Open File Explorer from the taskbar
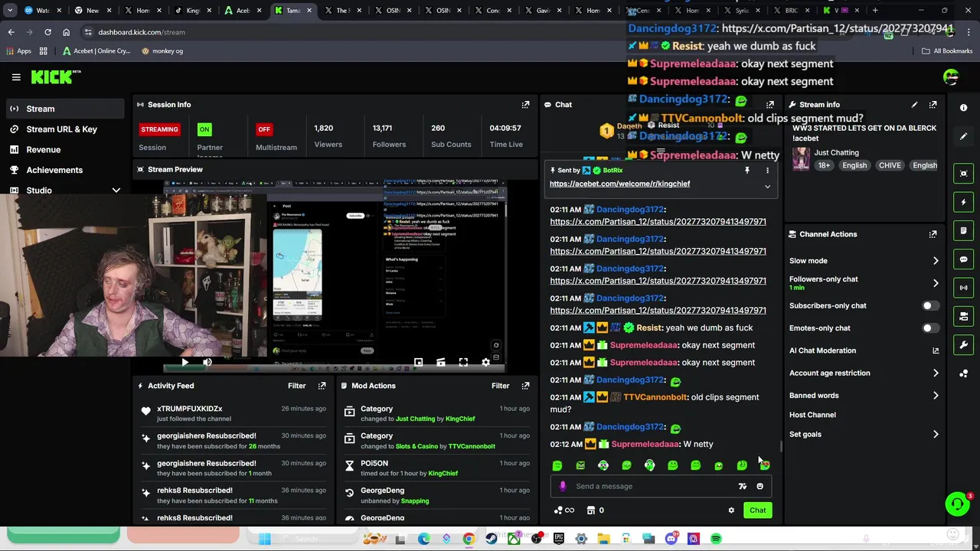This screenshot has height=551, width=980. click(x=604, y=539)
